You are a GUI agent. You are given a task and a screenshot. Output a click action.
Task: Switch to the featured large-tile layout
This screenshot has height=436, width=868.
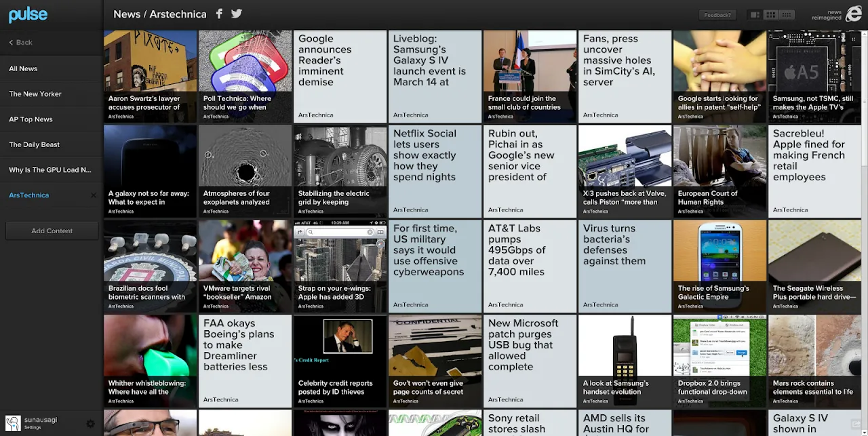tap(754, 15)
